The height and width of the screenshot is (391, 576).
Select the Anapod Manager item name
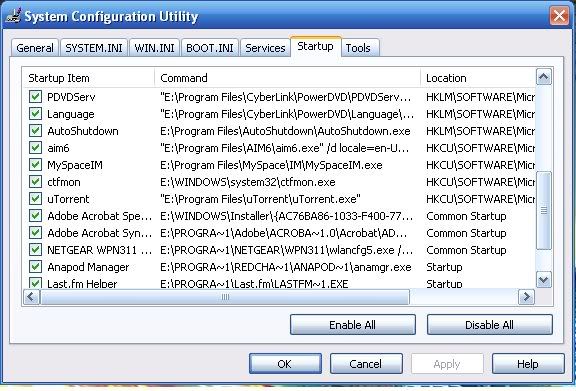pyautogui.click(x=88, y=267)
